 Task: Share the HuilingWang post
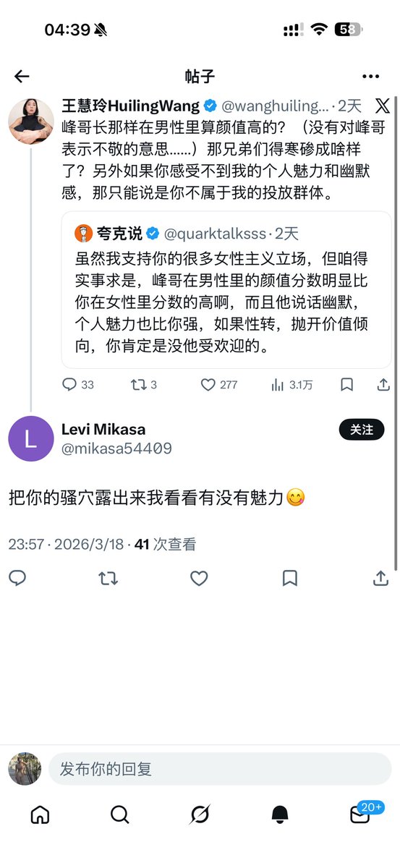384,385
